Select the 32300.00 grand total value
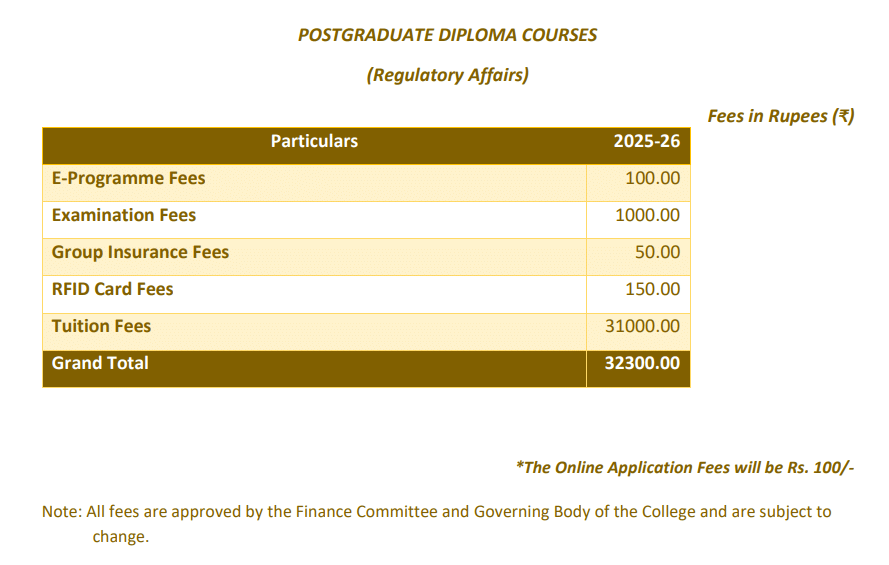 coord(642,364)
